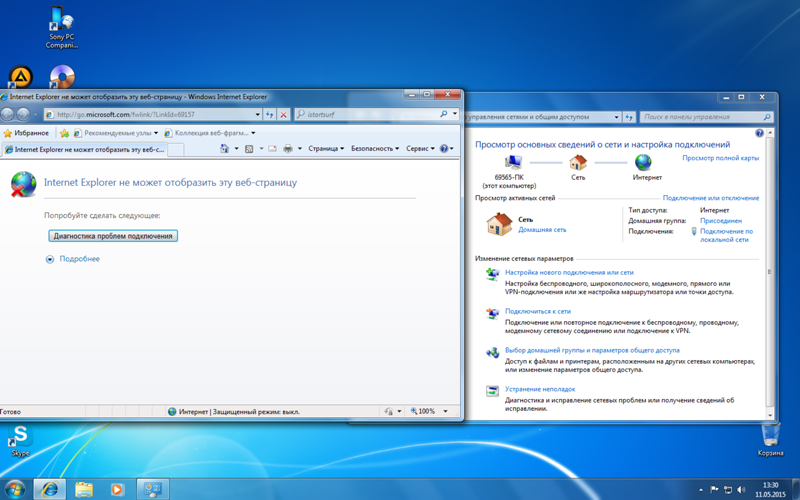Click the Action Center flag in tray
This screenshot has width=800, height=500.
[x=714, y=490]
